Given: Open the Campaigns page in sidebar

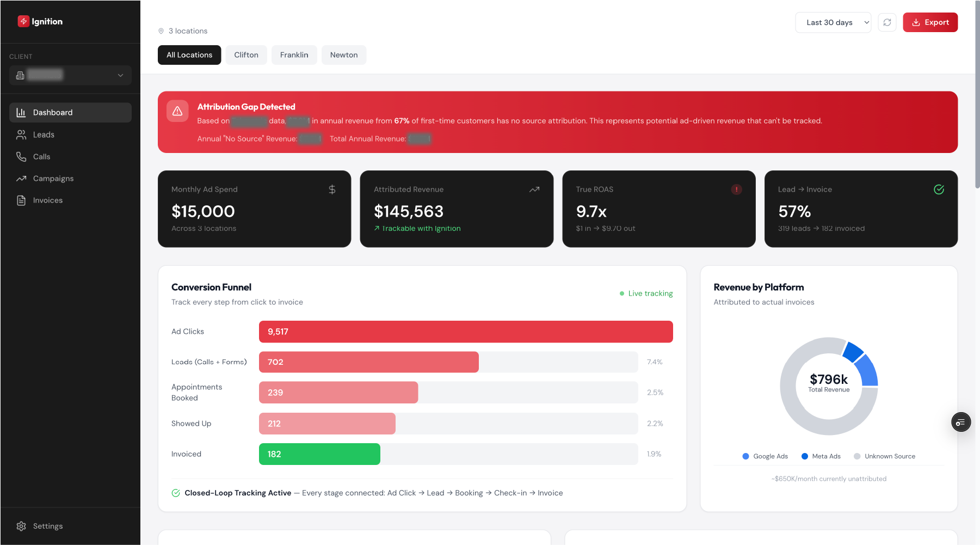Looking at the screenshot, I should (53, 179).
